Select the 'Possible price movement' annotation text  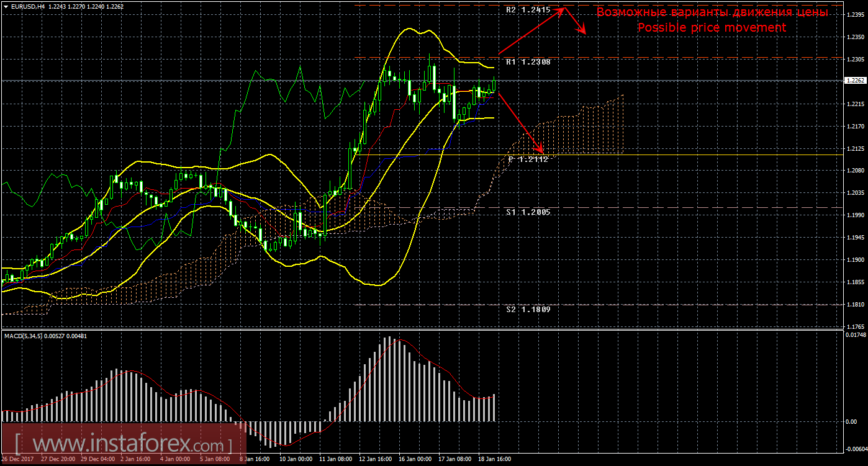tap(712, 28)
